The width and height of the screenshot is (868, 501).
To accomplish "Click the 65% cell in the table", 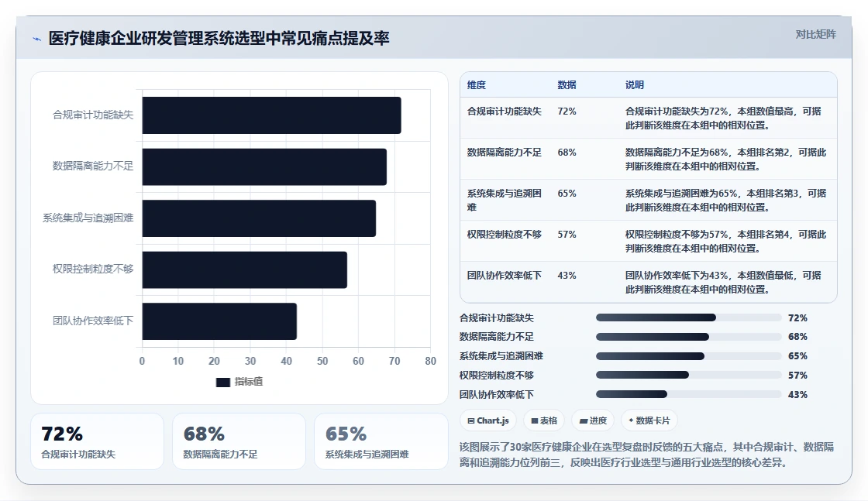I will (x=567, y=193).
